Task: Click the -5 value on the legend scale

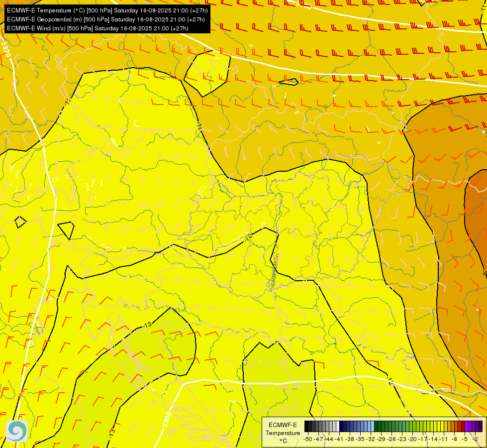Action: click(x=465, y=439)
